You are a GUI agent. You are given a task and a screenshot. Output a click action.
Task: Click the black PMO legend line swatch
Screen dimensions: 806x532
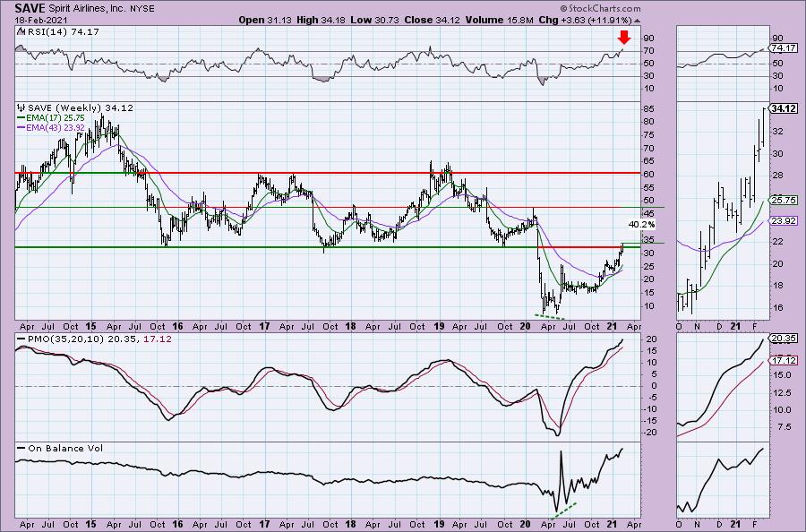point(21,339)
